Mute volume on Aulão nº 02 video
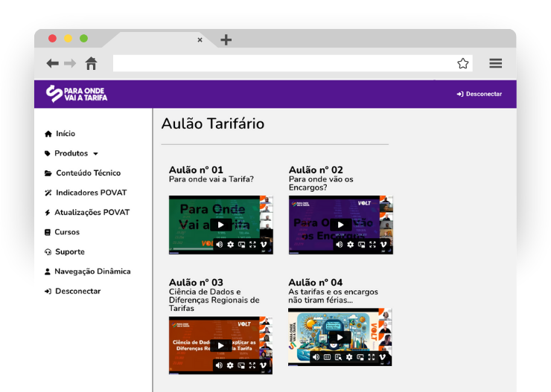Image resolution: width=551 pixels, height=392 pixels. [x=339, y=244]
